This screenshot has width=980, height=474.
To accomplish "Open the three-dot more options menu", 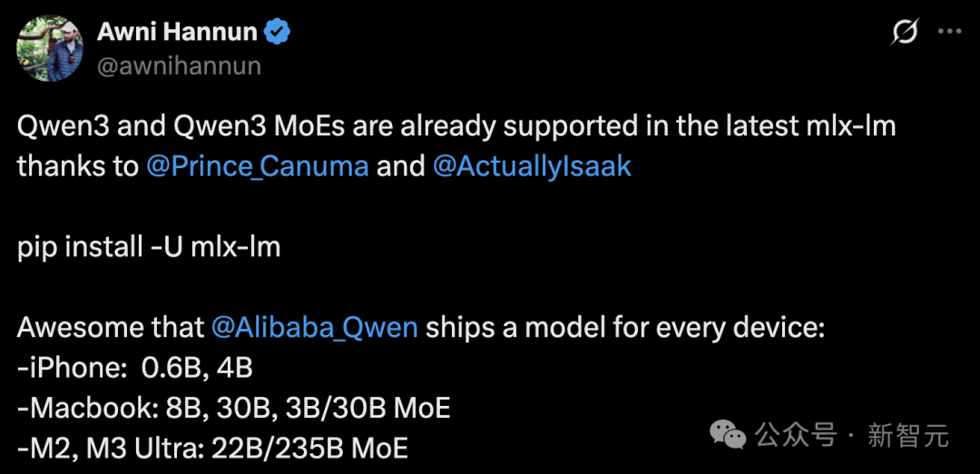I will click(x=950, y=31).
